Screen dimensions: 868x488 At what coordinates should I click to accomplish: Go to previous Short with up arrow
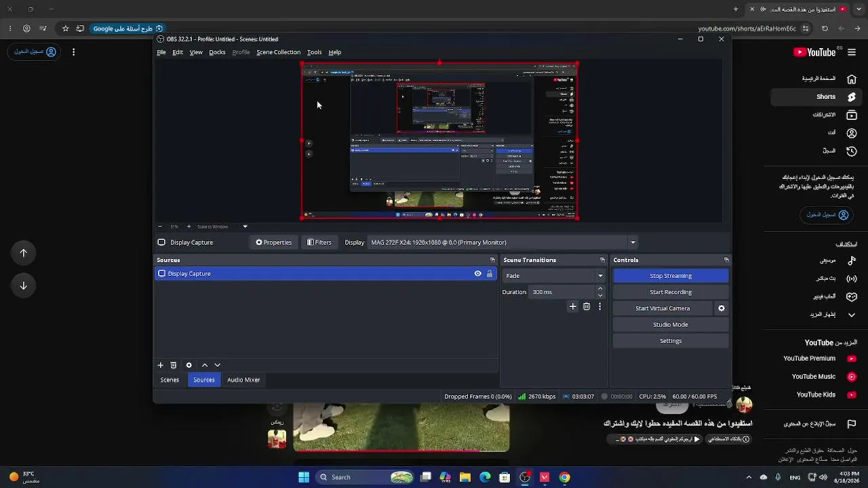pyautogui.click(x=24, y=253)
